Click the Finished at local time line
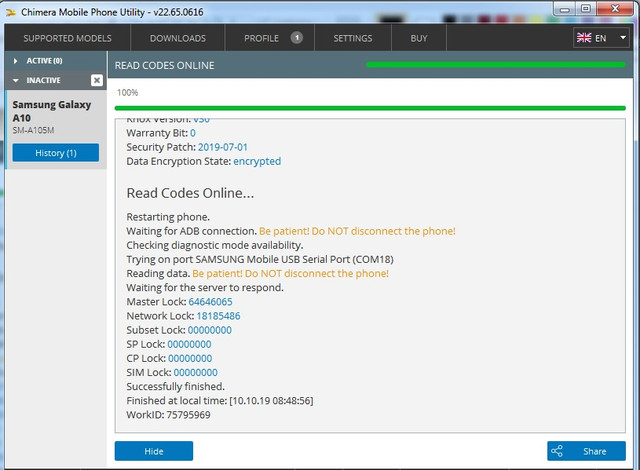The image size is (640, 470). tap(220, 401)
